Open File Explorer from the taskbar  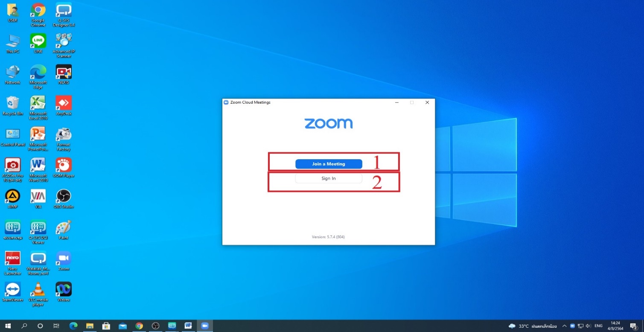(x=90, y=326)
